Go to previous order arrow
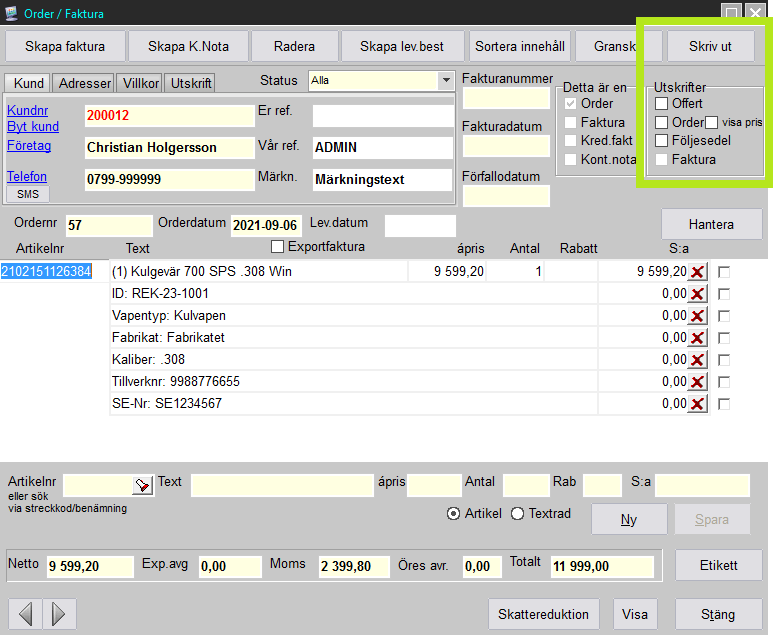Viewport: 774px width, 635px height. coord(27,613)
